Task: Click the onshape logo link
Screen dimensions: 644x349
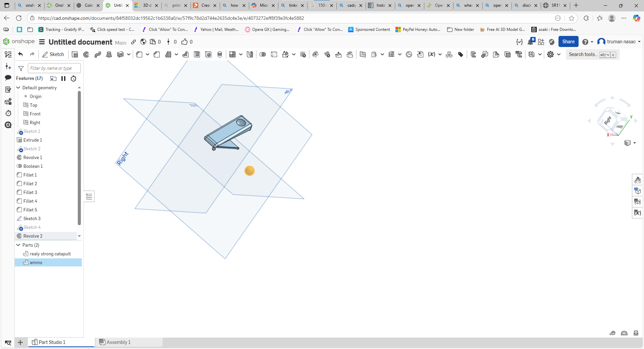Action: tap(19, 41)
